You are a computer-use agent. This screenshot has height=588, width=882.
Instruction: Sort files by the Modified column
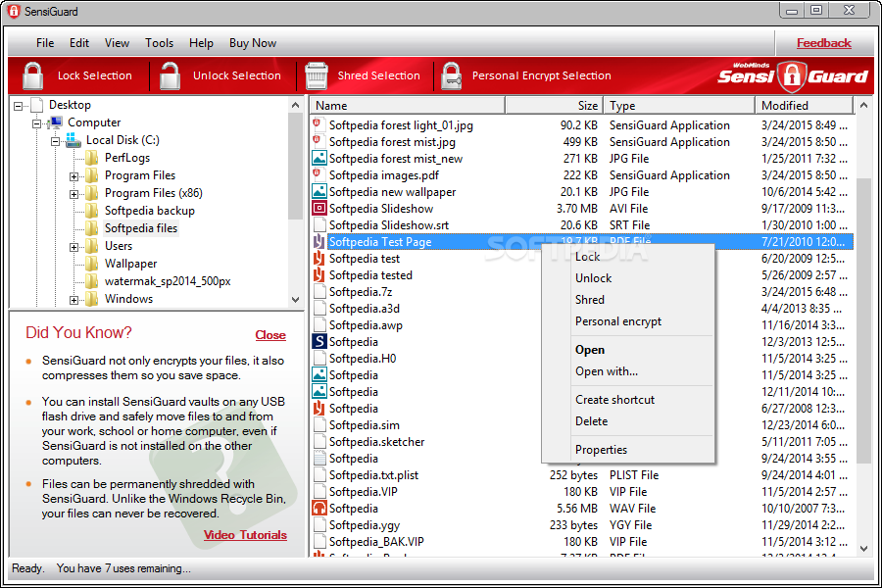804,105
